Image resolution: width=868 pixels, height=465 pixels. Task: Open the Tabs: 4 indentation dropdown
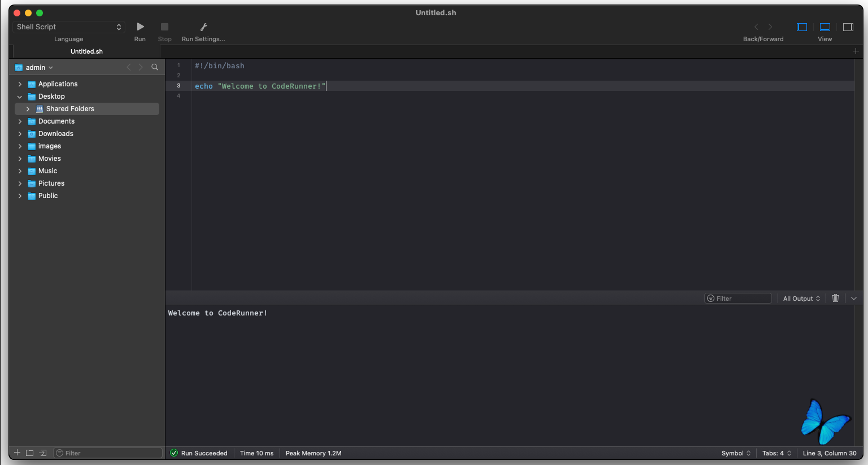tap(777, 453)
